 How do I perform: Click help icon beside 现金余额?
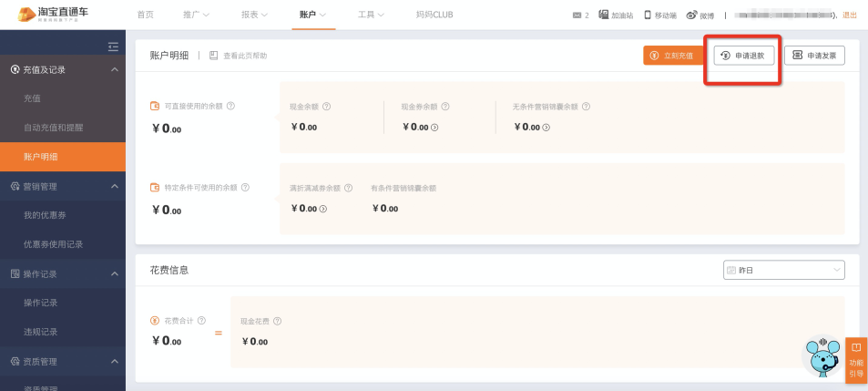(327, 107)
